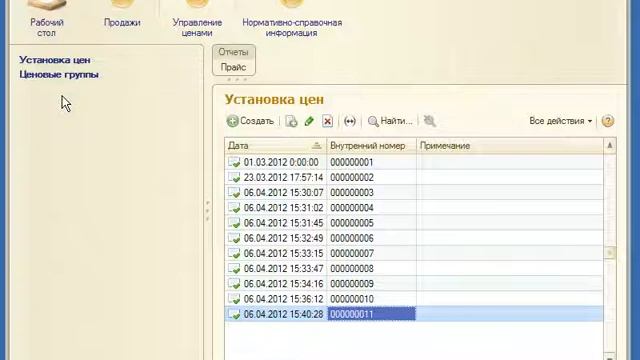The height and width of the screenshot is (360, 640).
Task: Click the green pencil edit icon
Action: click(x=309, y=121)
